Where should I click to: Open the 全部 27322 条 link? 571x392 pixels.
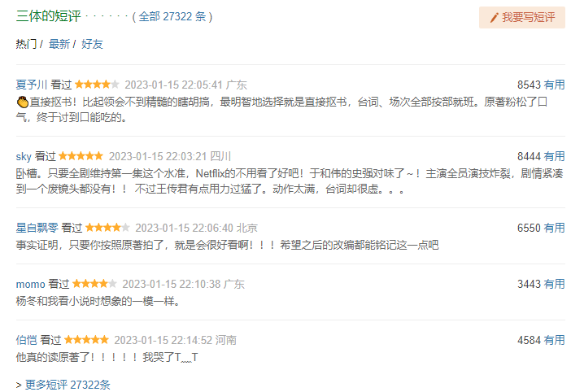pos(172,17)
